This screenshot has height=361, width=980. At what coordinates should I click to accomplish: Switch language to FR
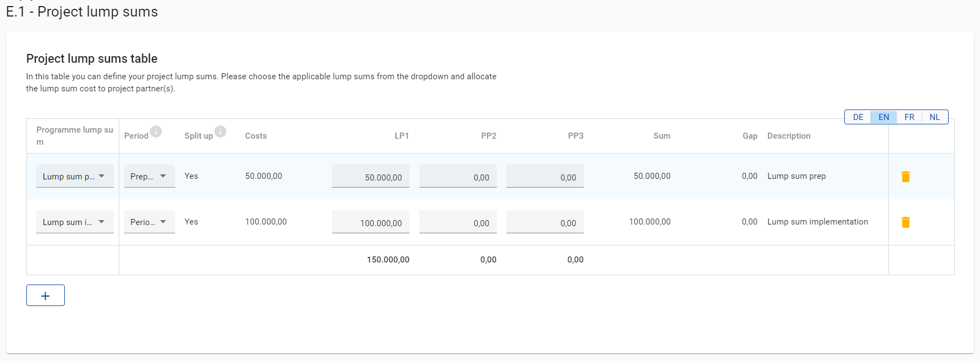point(909,117)
